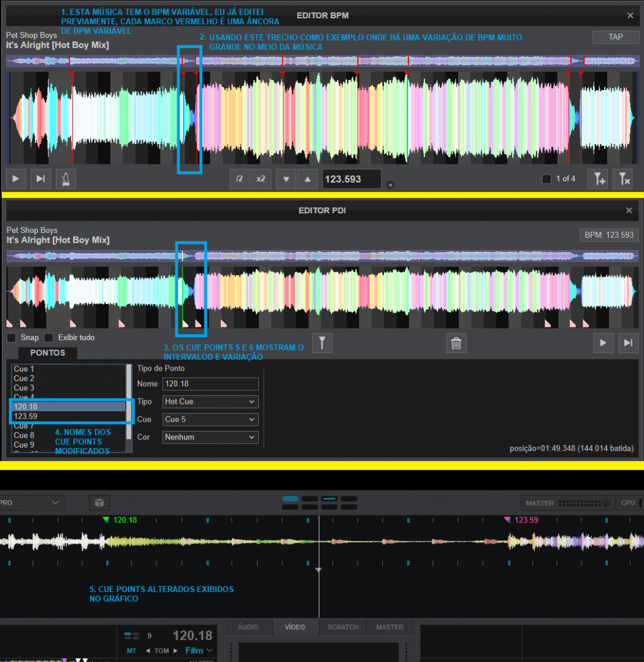Click the green 120.18 cue marker on waveform
The width and height of the screenshot is (644, 662).
point(106,519)
